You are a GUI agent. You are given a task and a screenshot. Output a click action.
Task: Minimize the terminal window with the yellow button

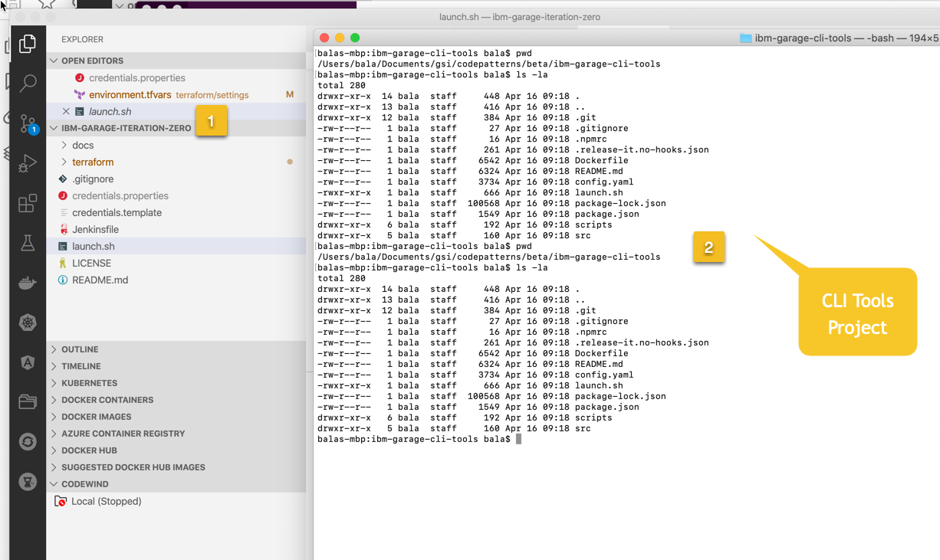pyautogui.click(x=340, y=38)
